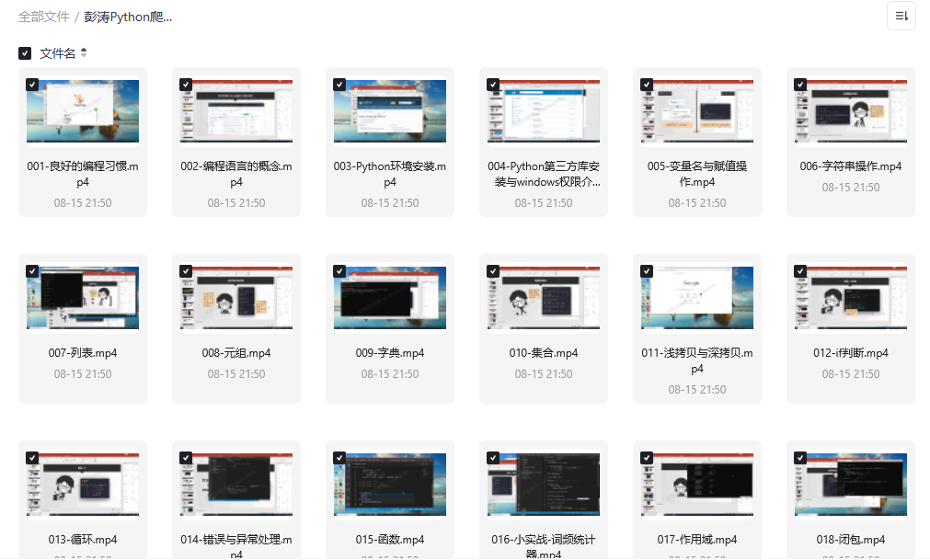
Task: Click the 文件名 sort arrow
Action: pos(84,53)
